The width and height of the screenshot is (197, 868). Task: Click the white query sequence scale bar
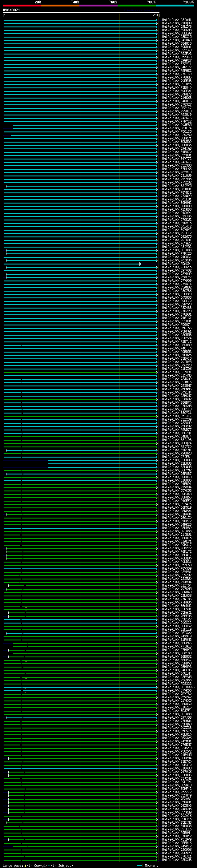click(81, 12)
